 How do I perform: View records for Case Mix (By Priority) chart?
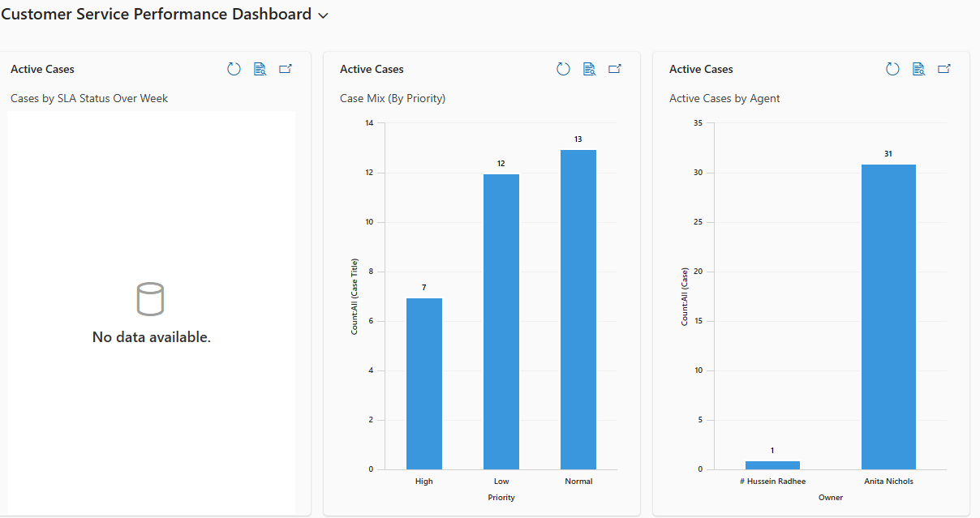point(589,70)
